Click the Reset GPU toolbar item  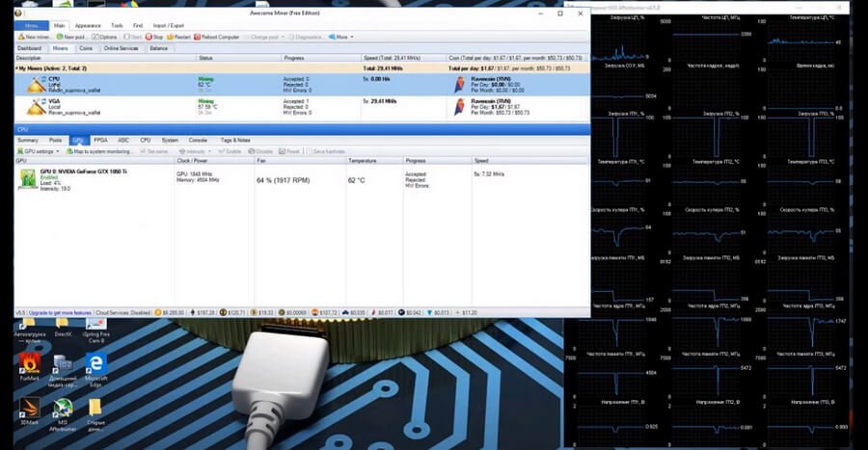point(289,151)
